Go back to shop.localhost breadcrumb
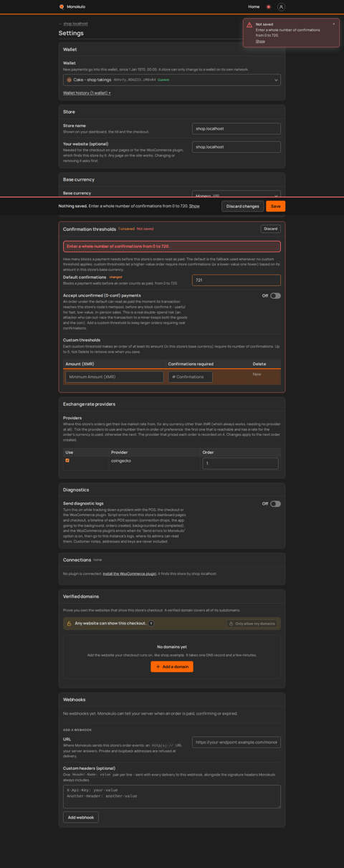The image size is (344, 868). coord(74,24)
